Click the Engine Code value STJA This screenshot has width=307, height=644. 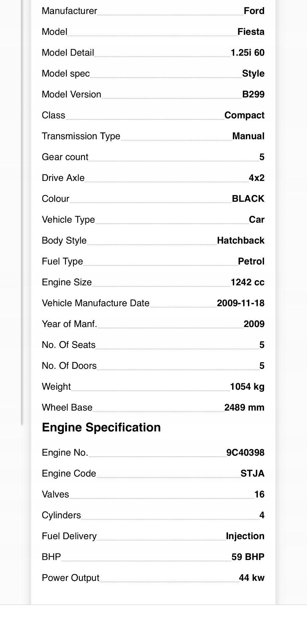253,473
